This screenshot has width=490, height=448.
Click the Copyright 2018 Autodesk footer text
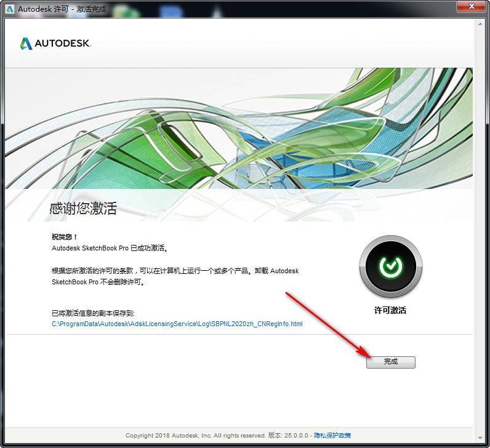195,435
